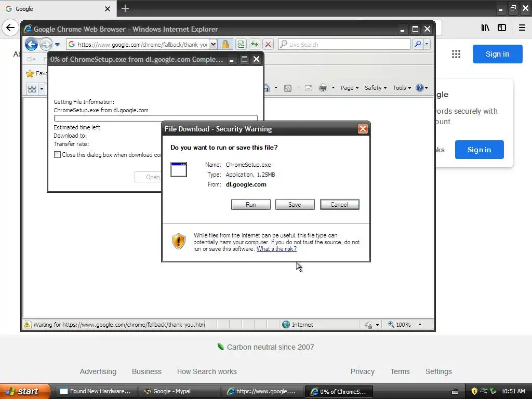Click the RSS feeds icon in IE

click(x=288, y=88)
